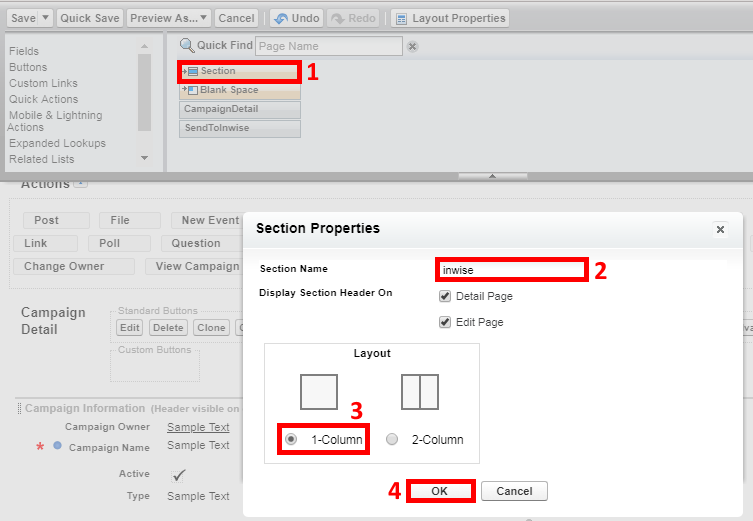Toggle the Edit Page checkbox
The image size is (753, 521).
click(445, 322)
